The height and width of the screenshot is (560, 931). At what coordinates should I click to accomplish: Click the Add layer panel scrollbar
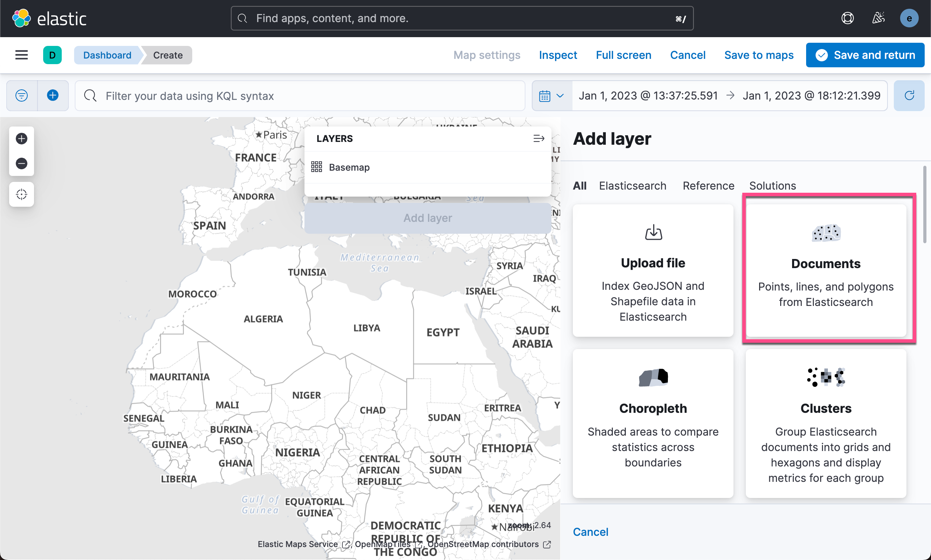tap(924, 205)
